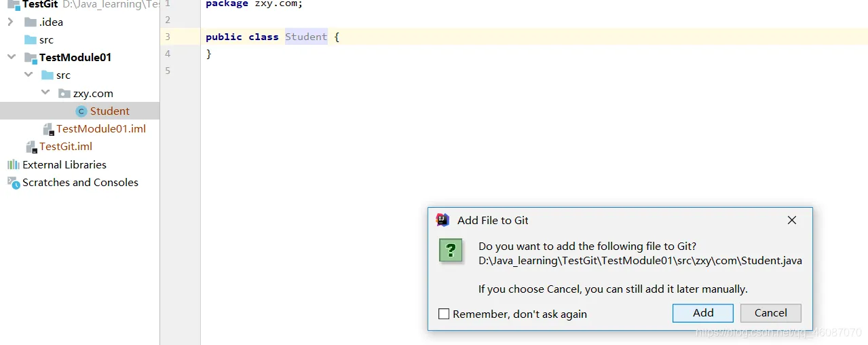Screen dimensions: 868x345
Task: Click the Student class name in editor
Action: point(305,37)
